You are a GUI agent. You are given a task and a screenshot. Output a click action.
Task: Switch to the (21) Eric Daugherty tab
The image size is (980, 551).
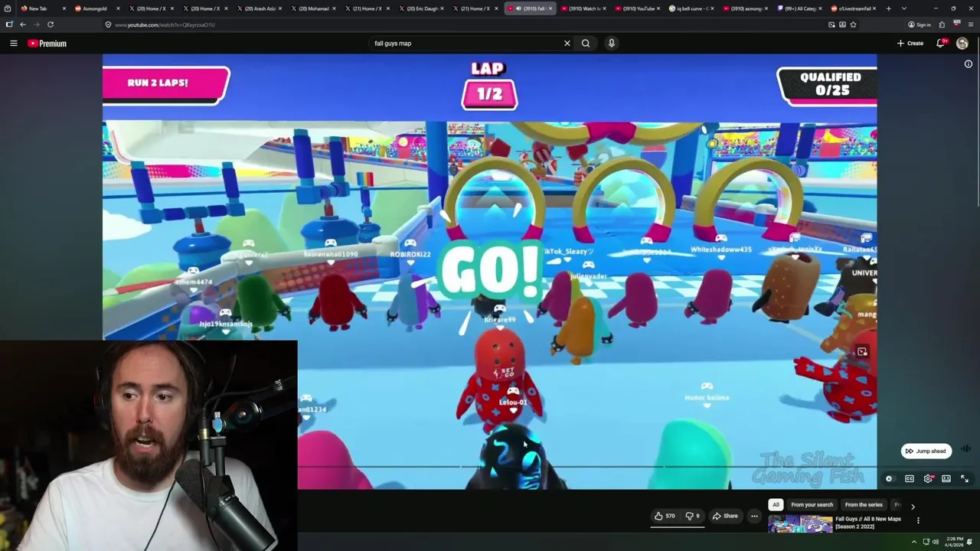coord(421,8)
